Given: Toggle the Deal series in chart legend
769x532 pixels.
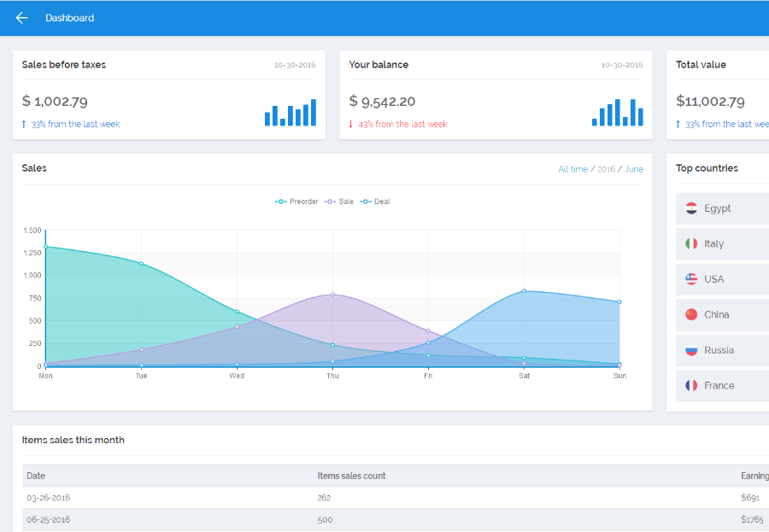Looking at the screenshot, I should [x=375, y=202].
